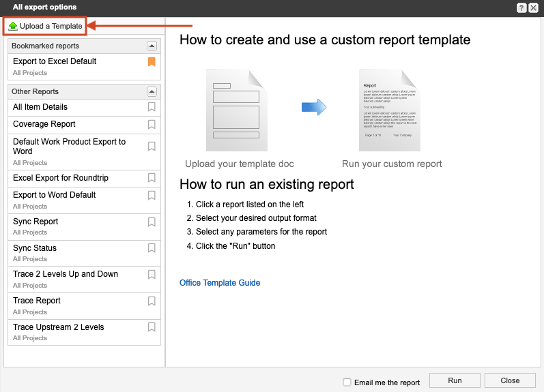Click the Upload a Template button
Viewport: 544px width, 392px height.
pos(45,26)
